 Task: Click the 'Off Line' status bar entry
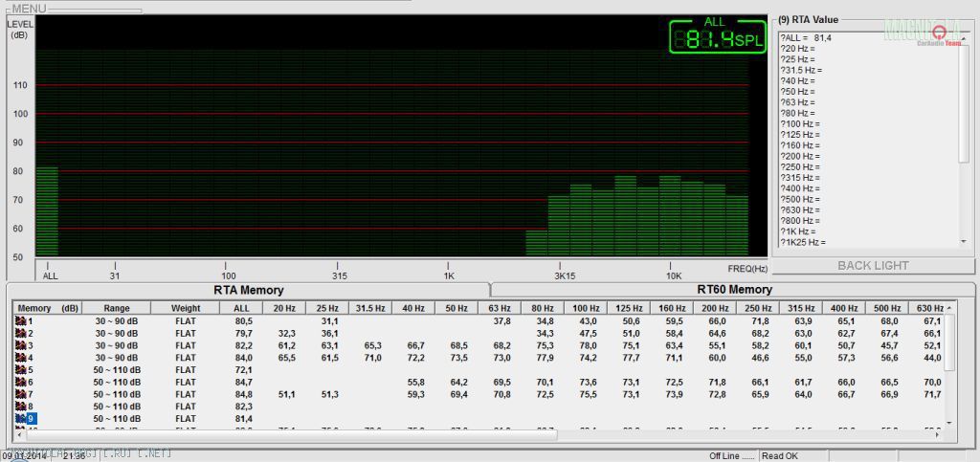click(x=732, y=455)
